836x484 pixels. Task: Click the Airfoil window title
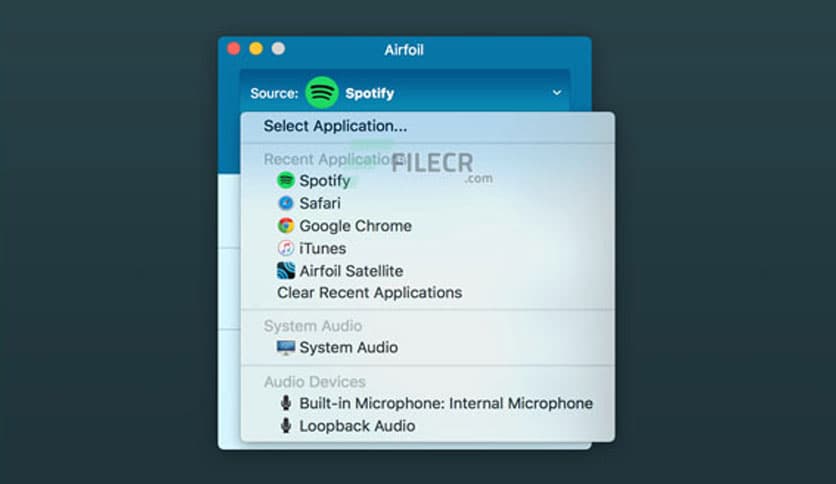(404, 50)
